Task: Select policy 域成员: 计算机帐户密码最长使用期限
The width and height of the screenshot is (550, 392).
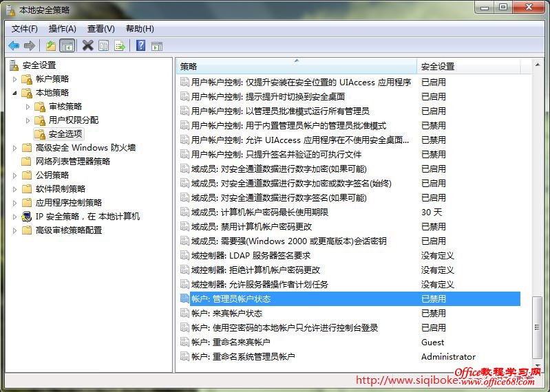Action: click(260, 212)
